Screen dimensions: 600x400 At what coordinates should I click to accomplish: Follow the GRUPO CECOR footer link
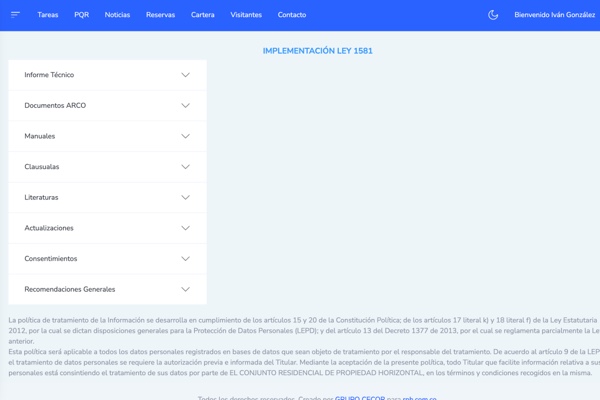click(360, 397)
